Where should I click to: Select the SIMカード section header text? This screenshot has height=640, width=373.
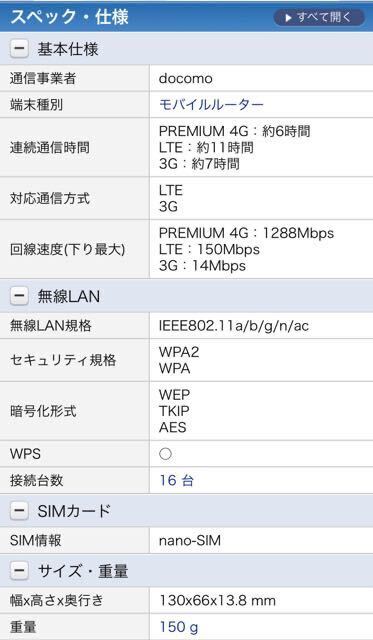coord(74,511)
